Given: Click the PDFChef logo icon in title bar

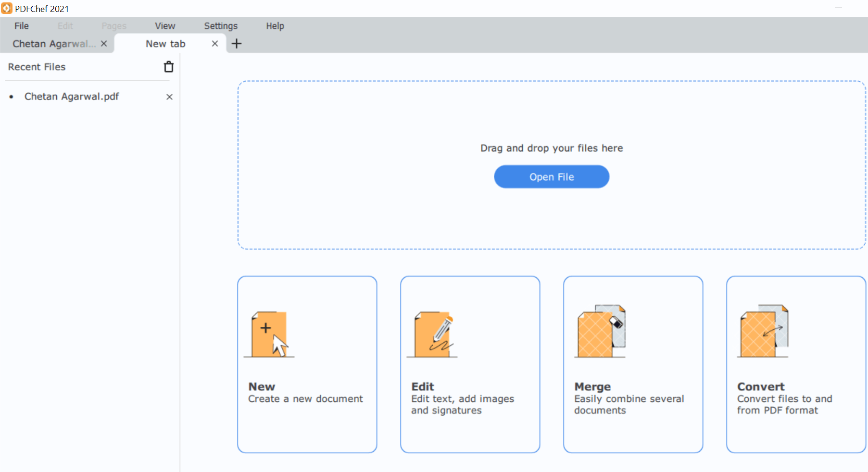Looking at the screenshot, I should [6, 8].
